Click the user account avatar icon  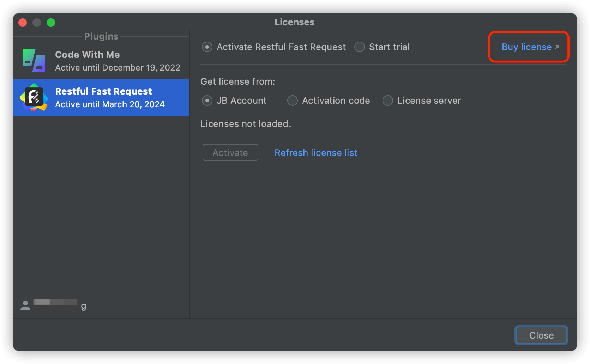click(25, 305)
